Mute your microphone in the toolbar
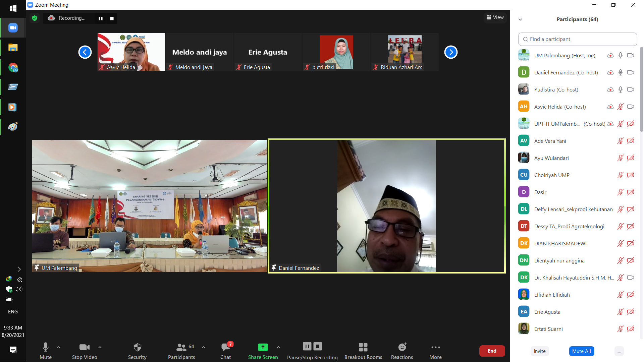 click(46, 347)
